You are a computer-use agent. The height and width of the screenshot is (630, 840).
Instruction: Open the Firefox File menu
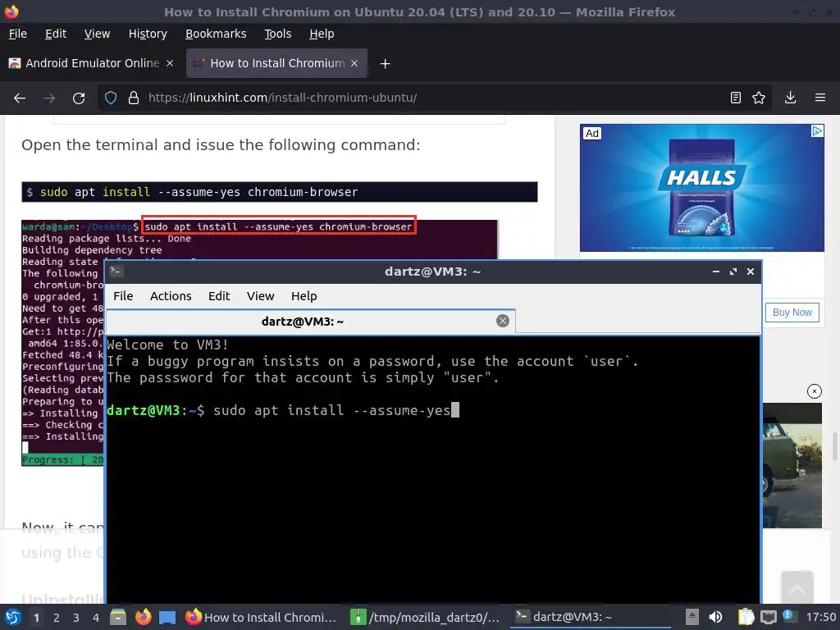18,34
